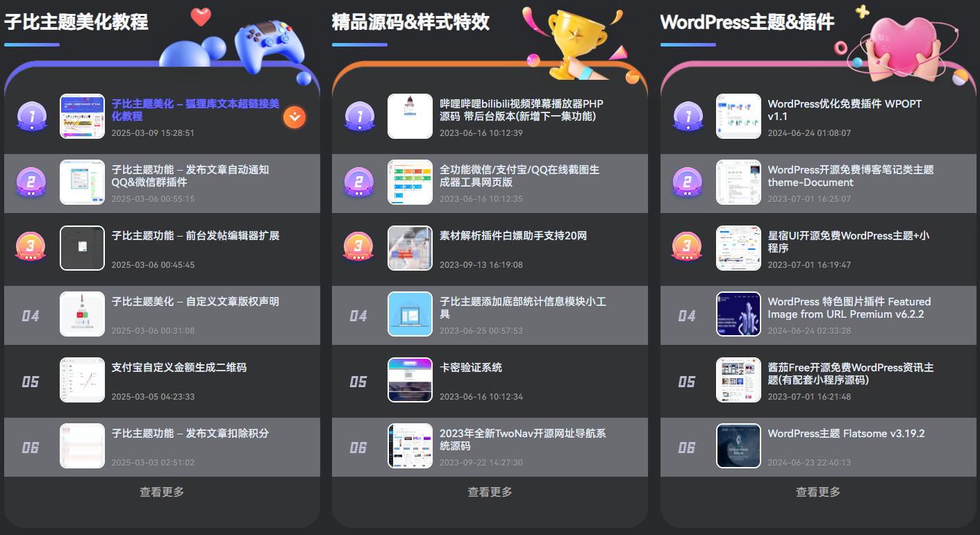Click rank 2 medal in 精品源码&样式特效 list
The width and height of the screenshot is (980, 535).
coord(359,182)
